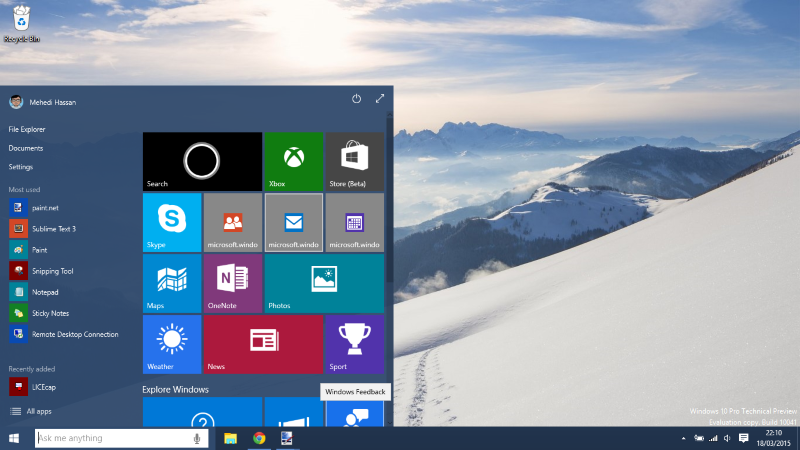The image size is (800, 450).
Task: Open the Weather tile
Action: (x=172, y=344)
